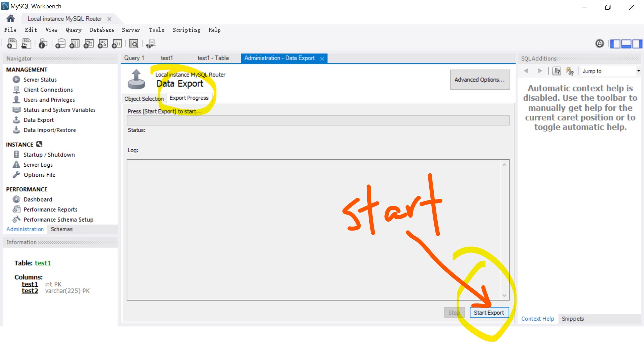Close Local instance MySQL Router connection tab
Image resolution: width=644 pixels, height=342 pixels.
coord(109,19)
